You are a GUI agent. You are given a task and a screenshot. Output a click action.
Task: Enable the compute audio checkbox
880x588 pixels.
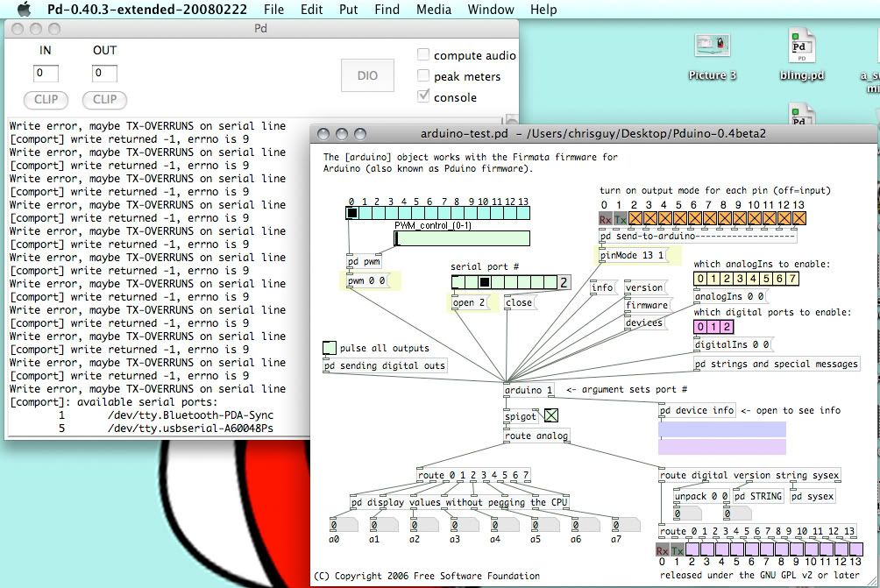[x=424, y=55]
